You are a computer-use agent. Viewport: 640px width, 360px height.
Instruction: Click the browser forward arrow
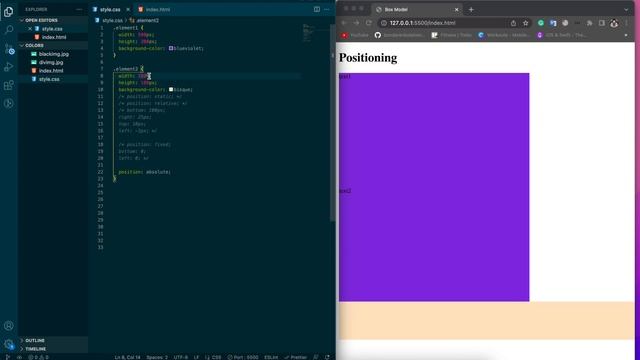tap(356, 23)
